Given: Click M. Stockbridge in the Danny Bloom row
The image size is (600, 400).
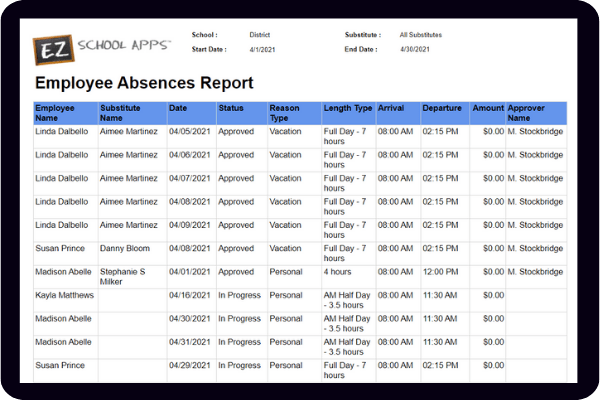Looking at the screenshot, I should point(535,248).
